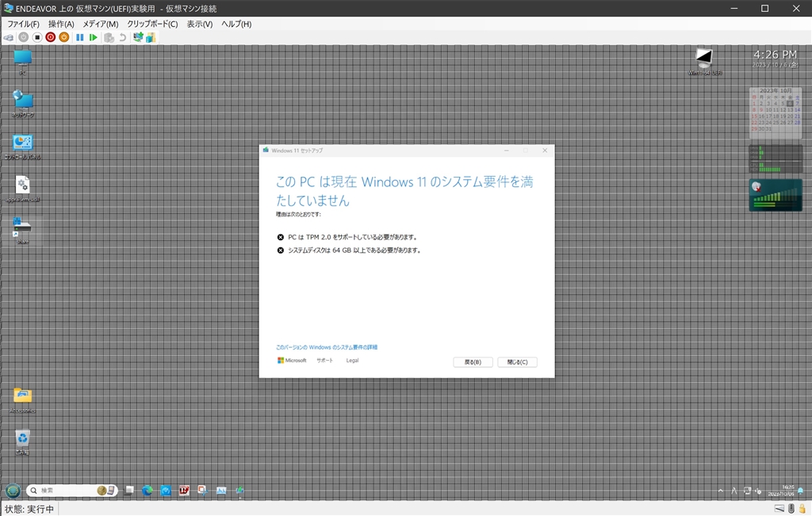
Task: Click the enhanced session toolbar icon
Action: pyautogui.click(x=138, y=37)
